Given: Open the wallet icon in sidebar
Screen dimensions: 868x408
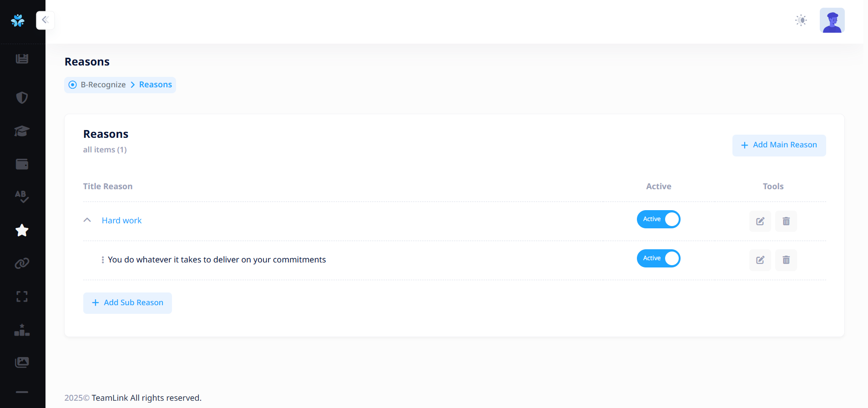Looking at the screenshot, I should pos(22,164).
